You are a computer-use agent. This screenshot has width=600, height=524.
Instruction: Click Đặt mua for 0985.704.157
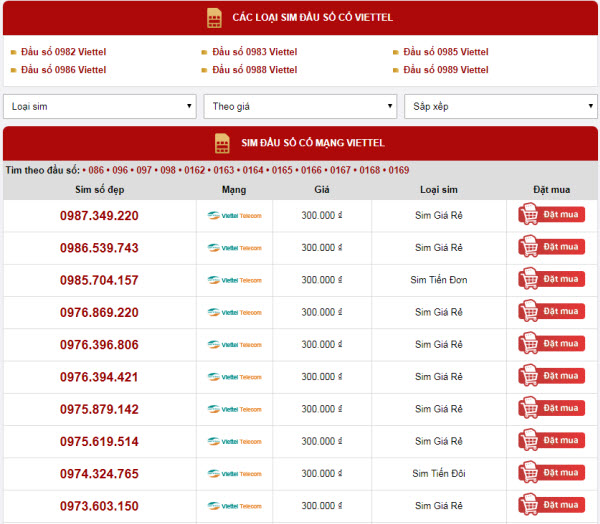[551, 279]
